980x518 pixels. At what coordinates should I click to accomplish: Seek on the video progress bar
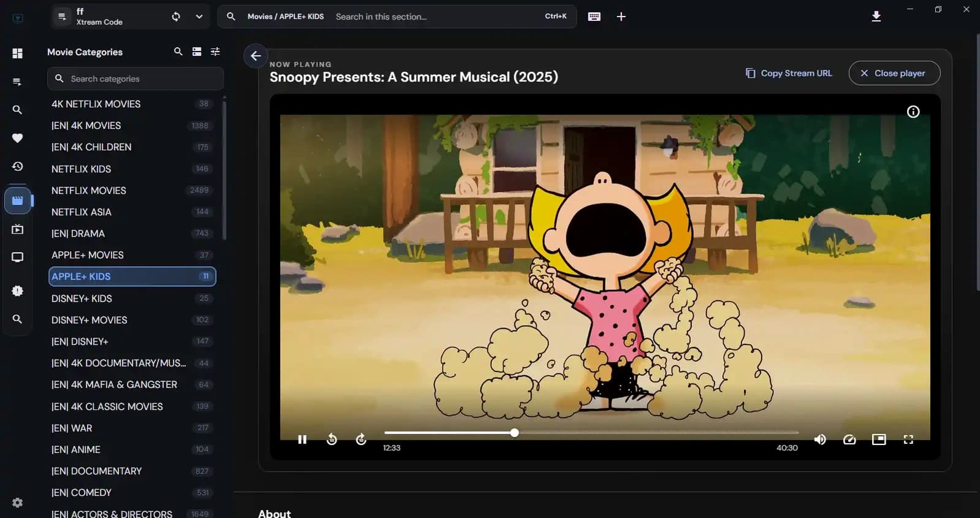(x=591, y=433)
